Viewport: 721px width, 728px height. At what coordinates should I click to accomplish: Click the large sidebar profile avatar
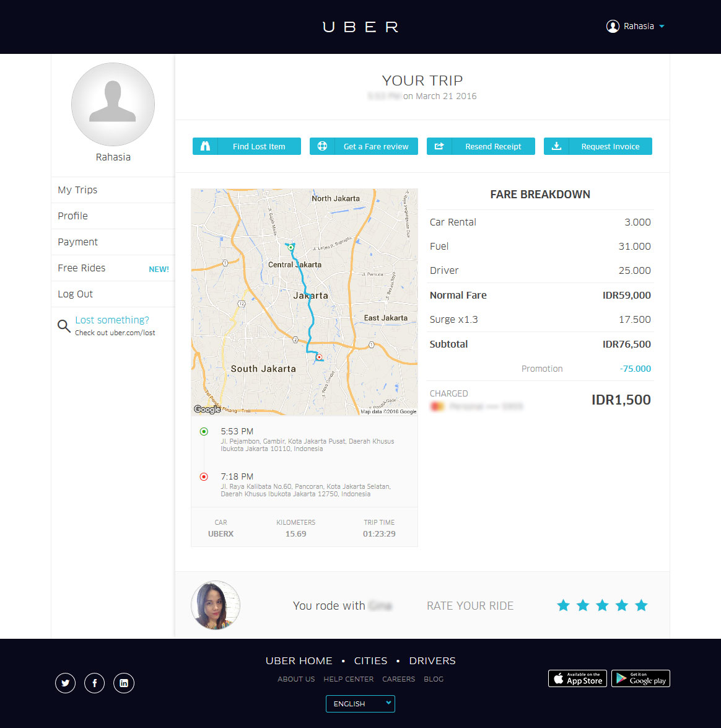113,105
